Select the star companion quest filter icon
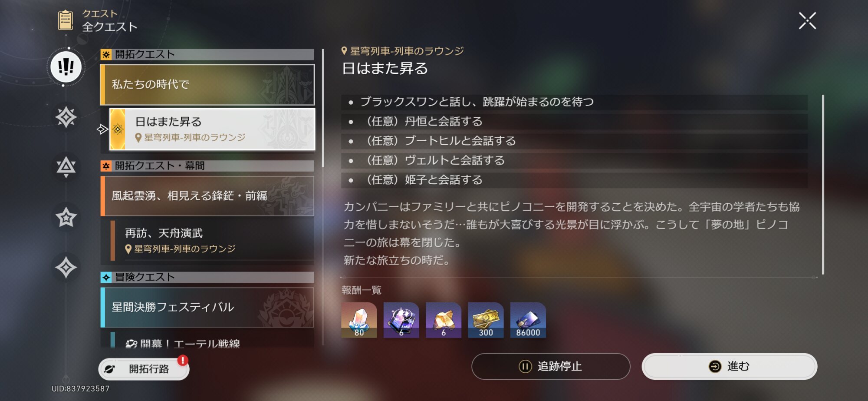The image size is (868, 401). pos(66,217)
